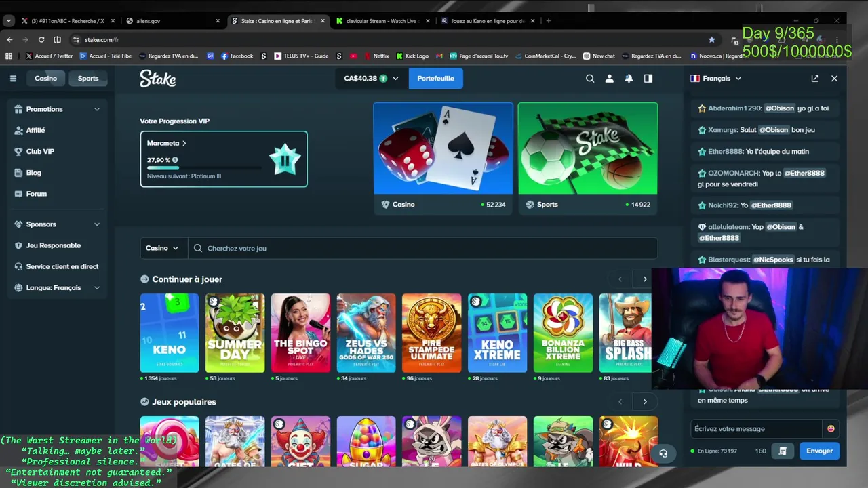The height and width of the screenshot is (488, 868).
Task: Open live support headset button
Action: [x=663, y=453]
